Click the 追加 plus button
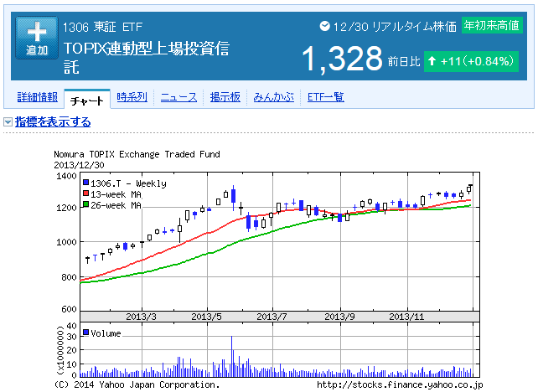The height and width of the screenshot is (392, 538). point(37,38)
